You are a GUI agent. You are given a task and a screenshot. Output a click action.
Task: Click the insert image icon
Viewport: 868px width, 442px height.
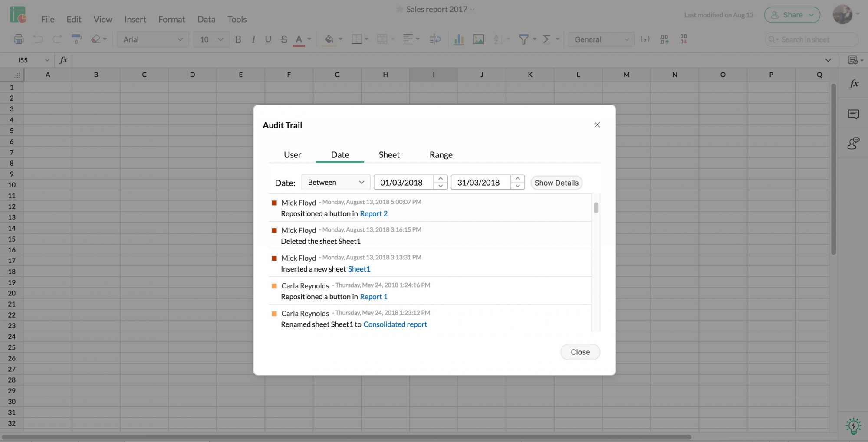478,39
